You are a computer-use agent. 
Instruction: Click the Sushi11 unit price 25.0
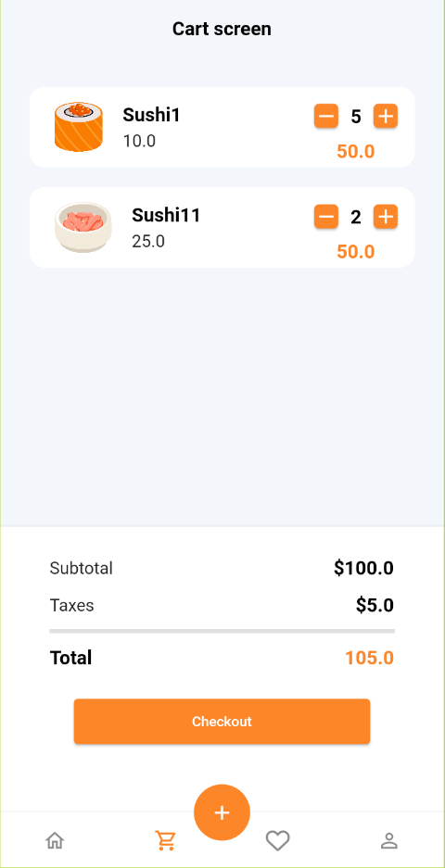tap(148, 242)
